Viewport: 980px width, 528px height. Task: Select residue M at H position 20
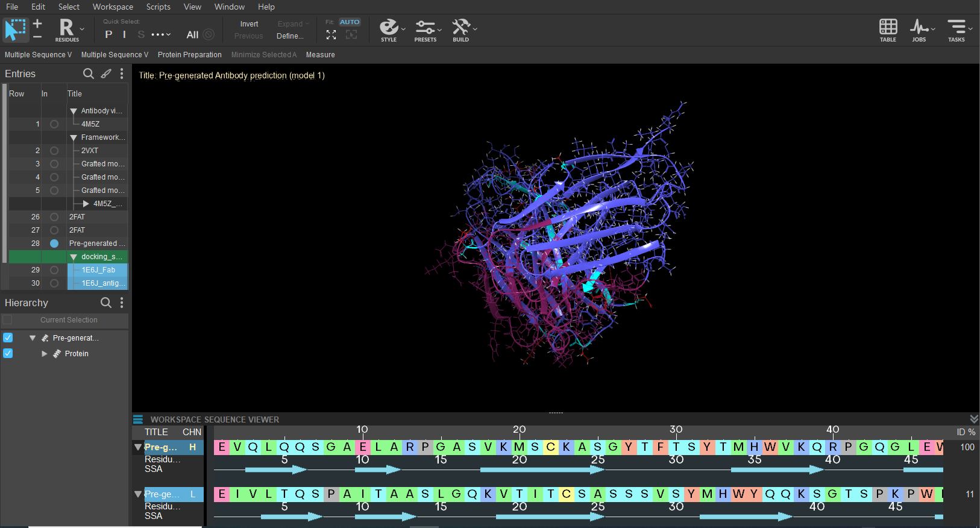click(x=520, y=447)
